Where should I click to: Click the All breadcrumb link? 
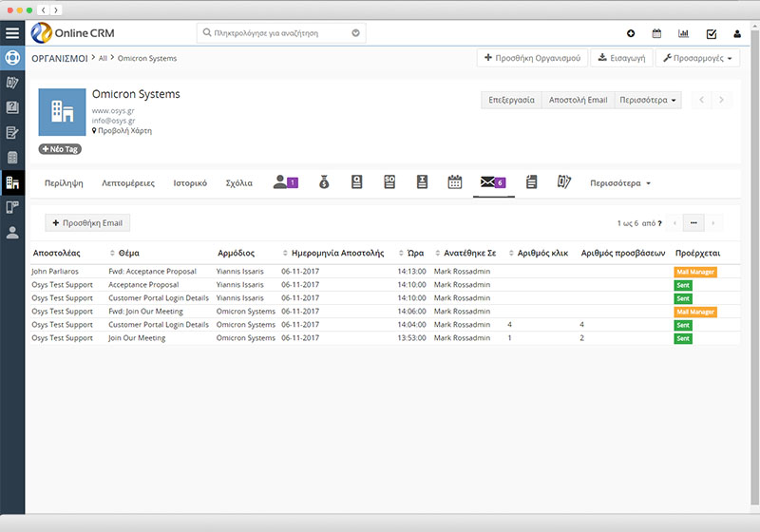(x=103, y=58)
